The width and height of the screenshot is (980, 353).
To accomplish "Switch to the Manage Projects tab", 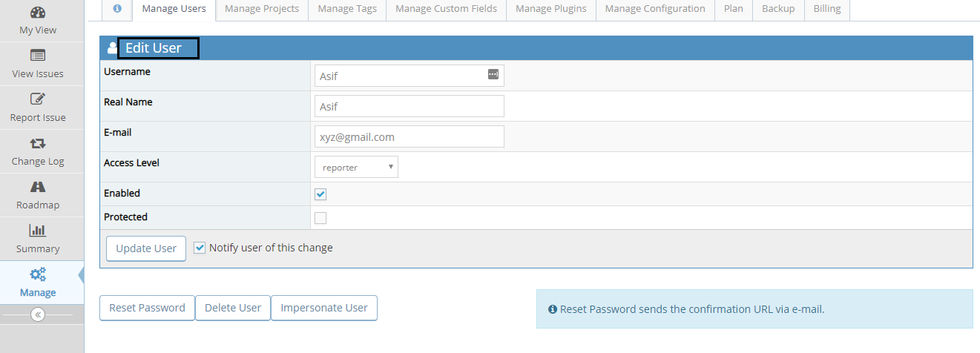I will (x=262, y=9).
